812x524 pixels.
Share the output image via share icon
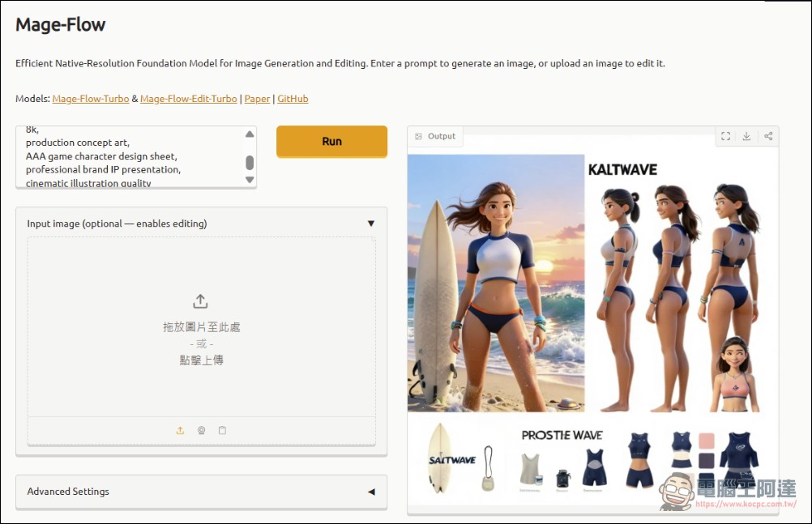(x=768, y=136)
